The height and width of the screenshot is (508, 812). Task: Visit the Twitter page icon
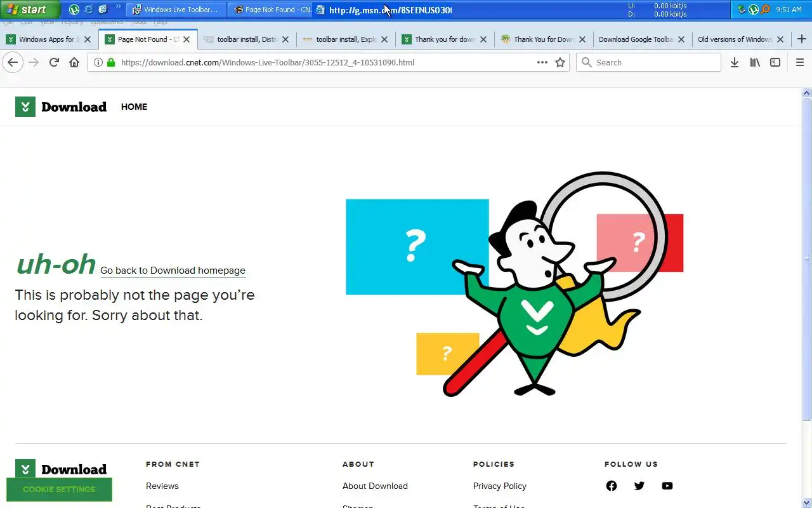point(639,486)
